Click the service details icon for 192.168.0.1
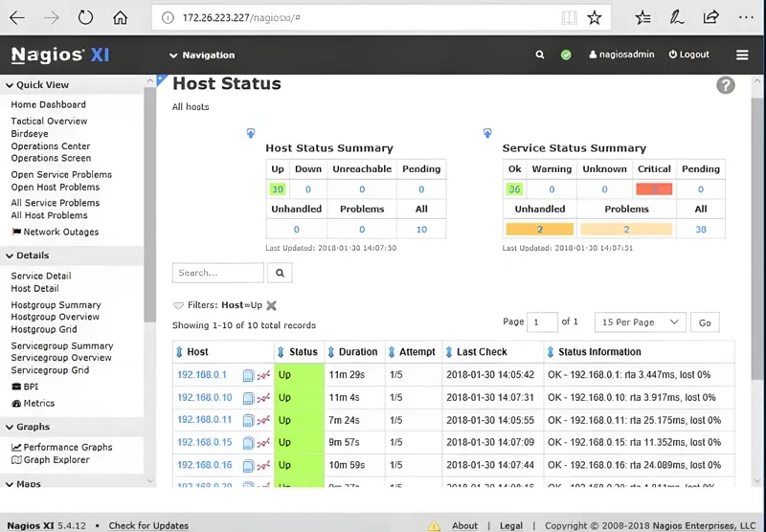Screen dimensions: 766x532 pos(248,375)
